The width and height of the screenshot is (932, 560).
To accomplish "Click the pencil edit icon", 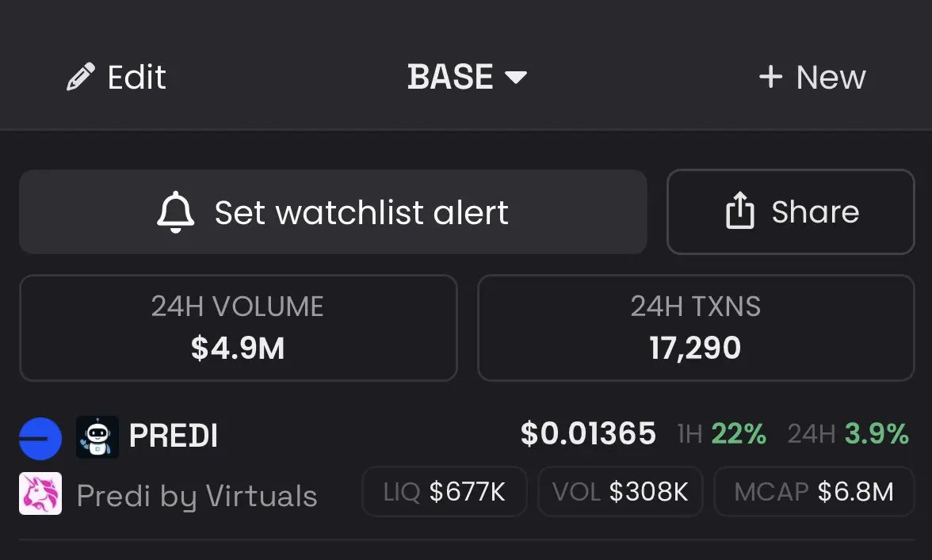I will [81, 77].
